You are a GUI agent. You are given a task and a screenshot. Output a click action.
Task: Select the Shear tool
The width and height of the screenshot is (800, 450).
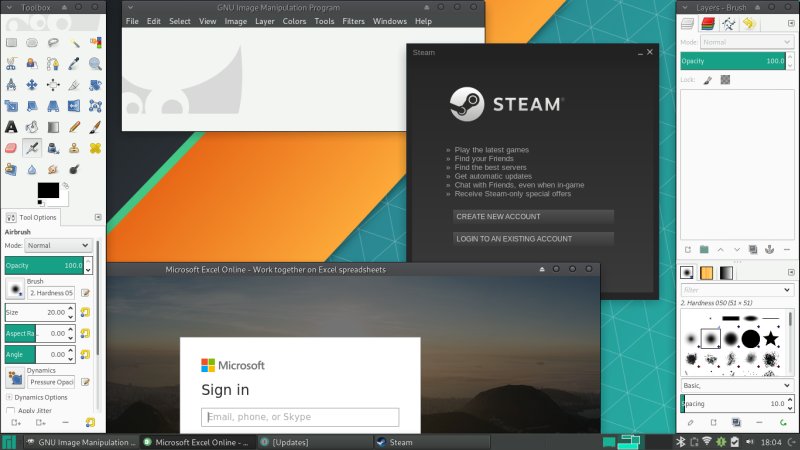click(32, 106)
